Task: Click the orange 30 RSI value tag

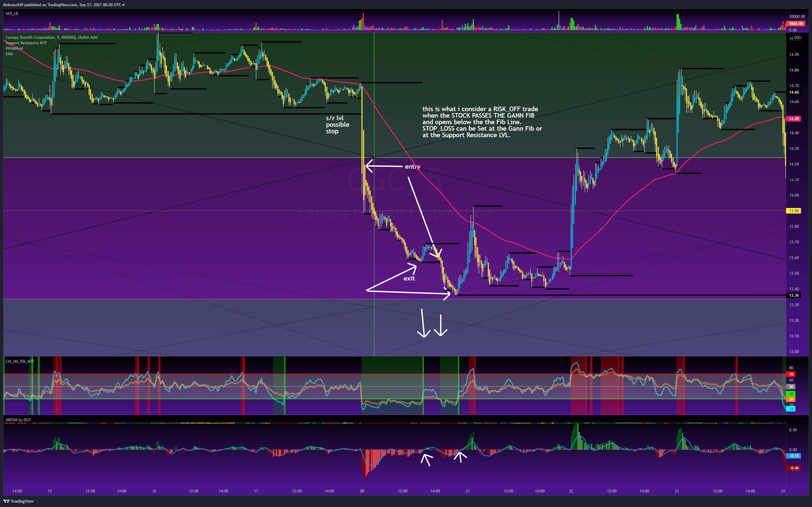Action: click(791, 399)
